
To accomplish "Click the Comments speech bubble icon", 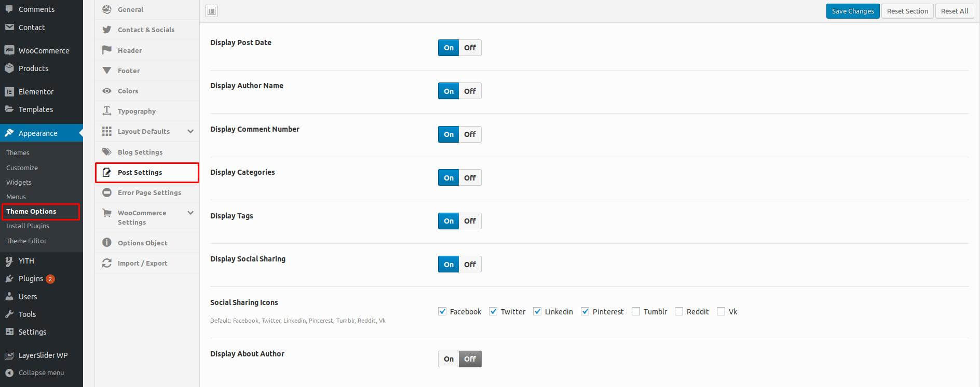I will [x=9, y=9].
